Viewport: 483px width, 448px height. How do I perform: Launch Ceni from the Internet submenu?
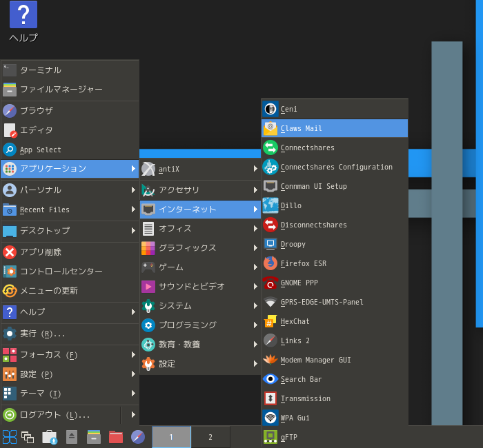point(335,109)
